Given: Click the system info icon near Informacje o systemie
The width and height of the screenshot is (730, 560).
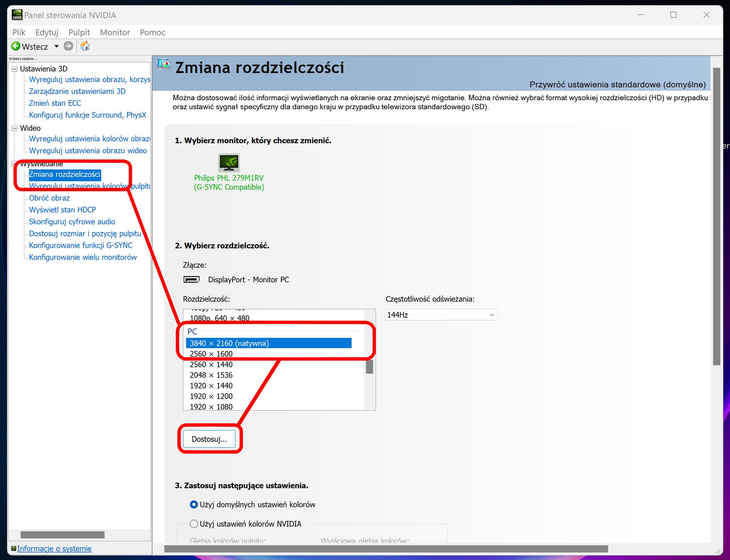Looking at the screenshot, I should click(x=14, y=548).
